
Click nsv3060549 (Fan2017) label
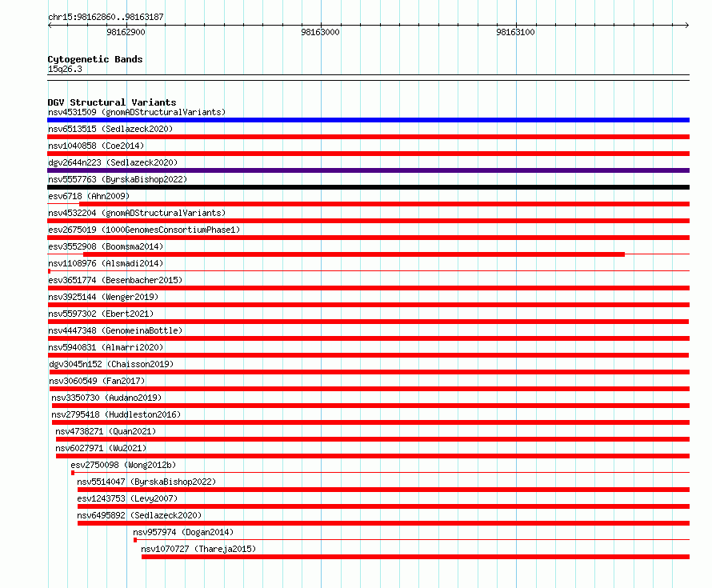tap(97, 381)
